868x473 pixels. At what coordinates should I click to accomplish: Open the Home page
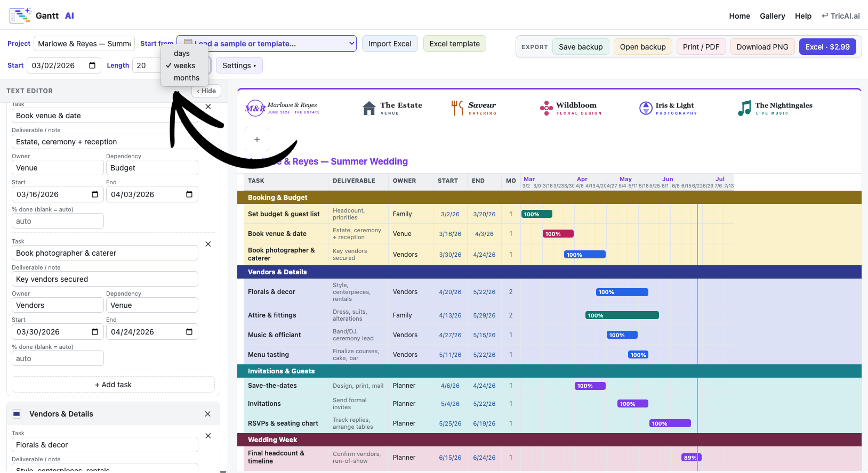pos(740,16)
